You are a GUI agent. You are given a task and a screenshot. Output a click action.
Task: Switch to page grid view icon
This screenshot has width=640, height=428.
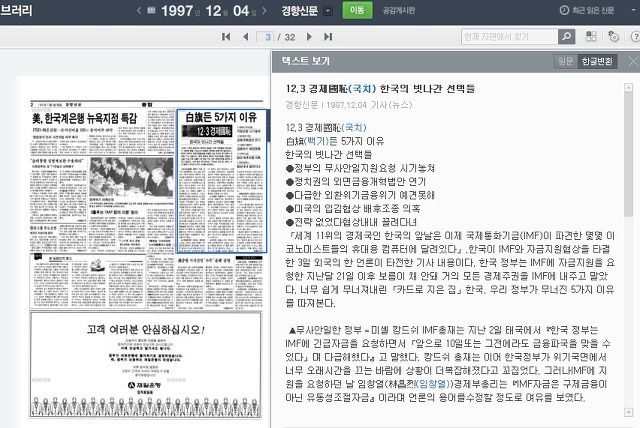(591, 36)
